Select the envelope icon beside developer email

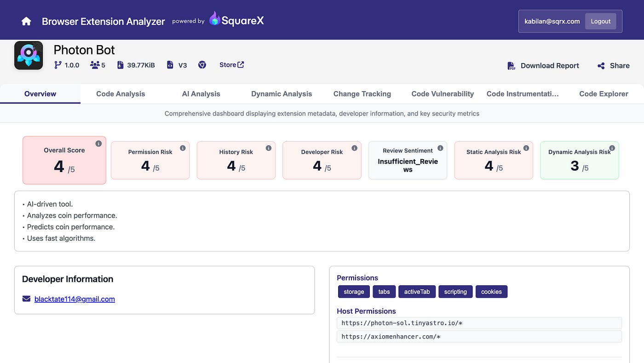26,299
